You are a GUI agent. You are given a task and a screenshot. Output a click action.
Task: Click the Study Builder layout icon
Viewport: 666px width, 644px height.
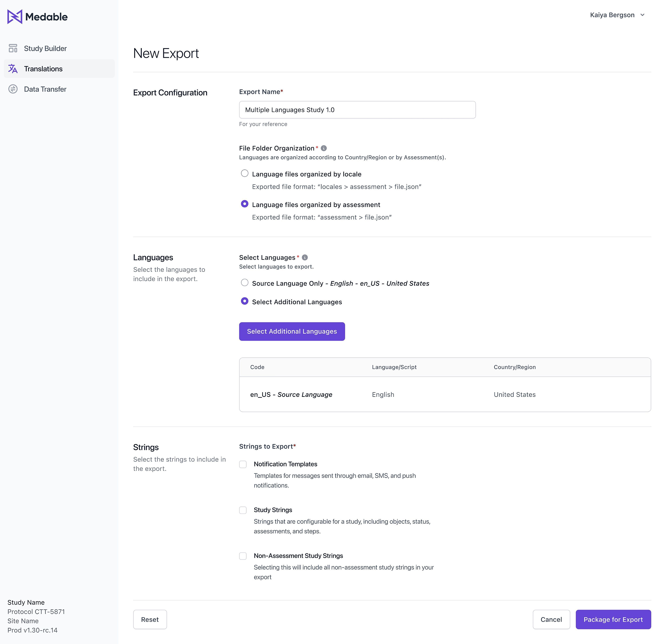coord(13,48)
